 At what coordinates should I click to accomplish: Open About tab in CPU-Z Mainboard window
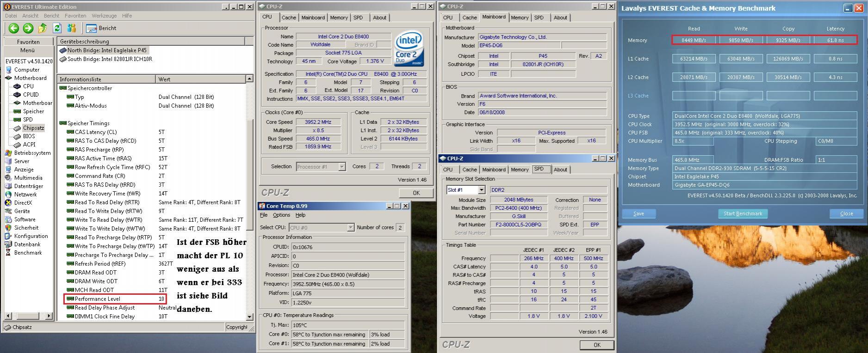coord(560,18)
